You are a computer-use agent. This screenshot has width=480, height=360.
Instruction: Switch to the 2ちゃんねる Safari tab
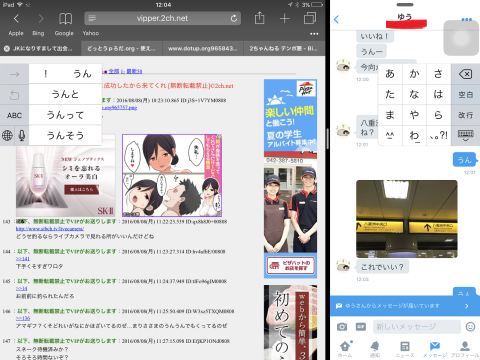[284, 49]
